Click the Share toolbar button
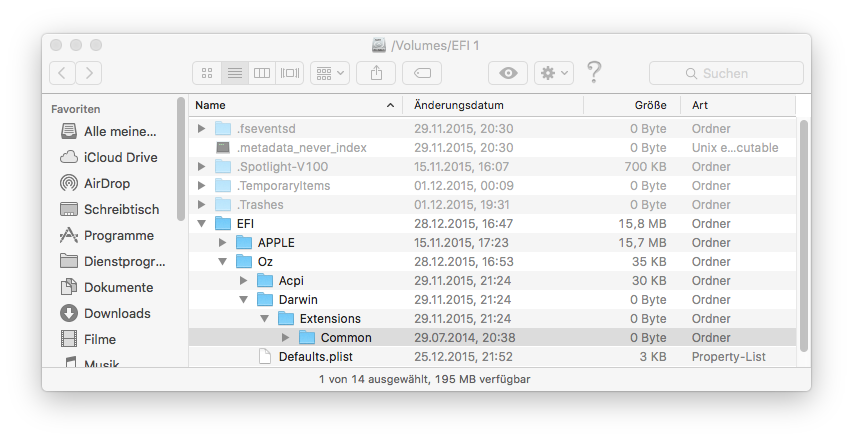 [x=376, y=73]
